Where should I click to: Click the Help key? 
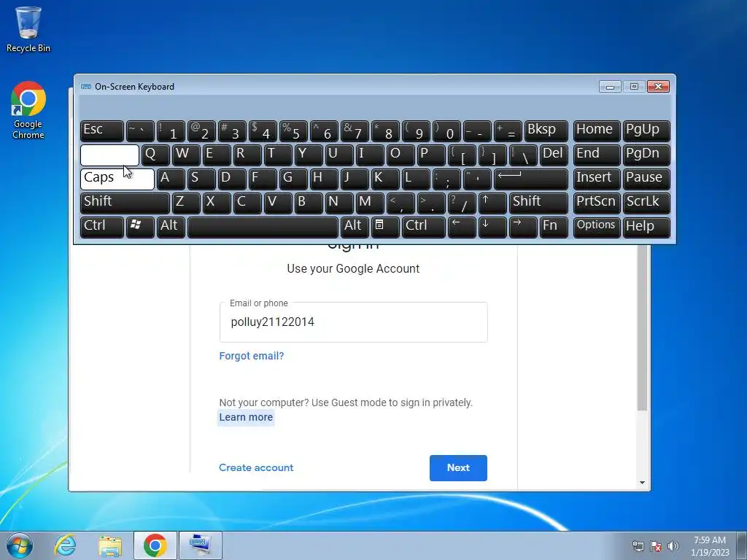click(x=646, y=227)
